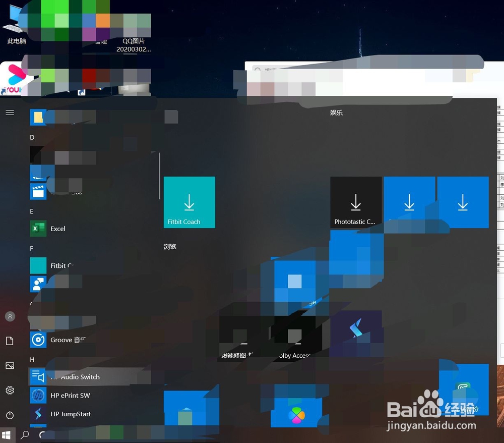Open Settings gear in Start sidebar
The height and width of the screenshot is (443, 504).
(x=10, y=390)
